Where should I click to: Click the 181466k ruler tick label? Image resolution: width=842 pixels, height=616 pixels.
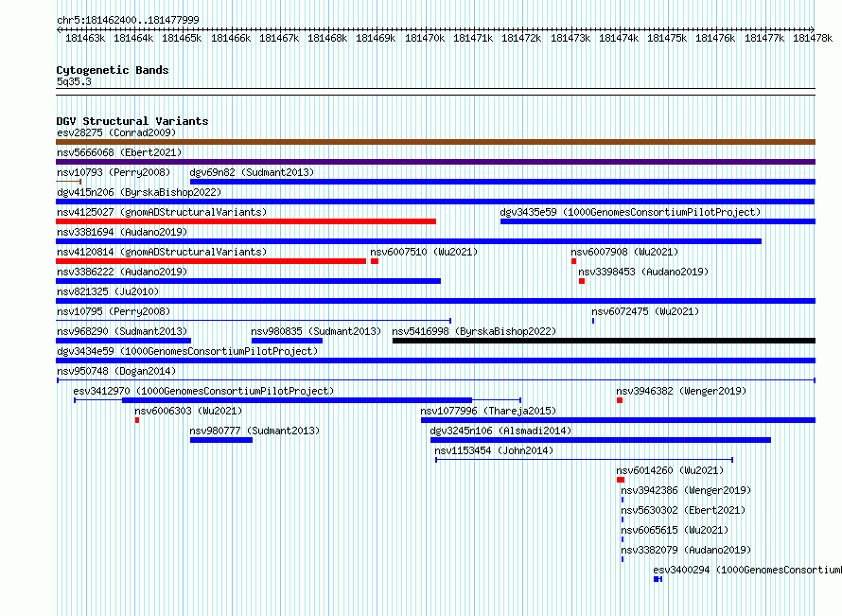231,38
